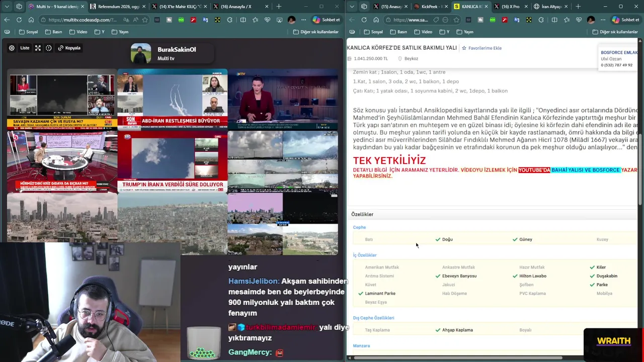The height and width of the screenshot is (362, 644).
Task: Open Sohbet et Copilot in left browser
Action: pos(327,20)
